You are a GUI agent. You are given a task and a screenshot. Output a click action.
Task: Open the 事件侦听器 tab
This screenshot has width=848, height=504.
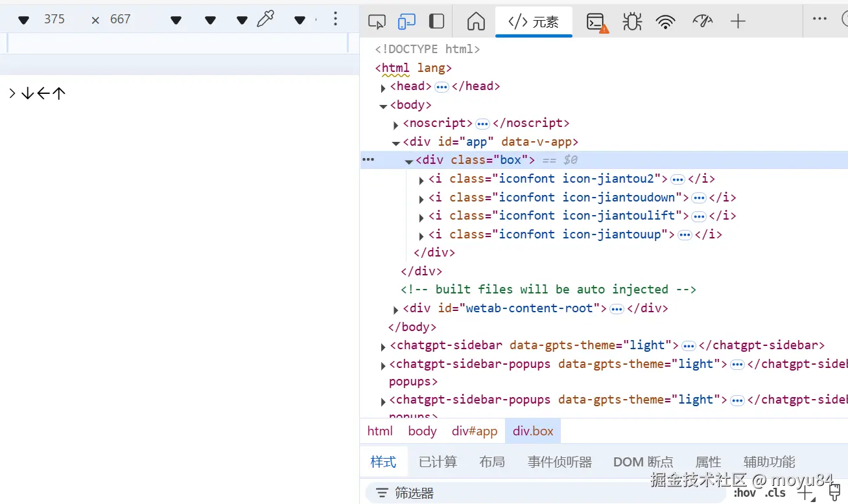click(559, 462)
